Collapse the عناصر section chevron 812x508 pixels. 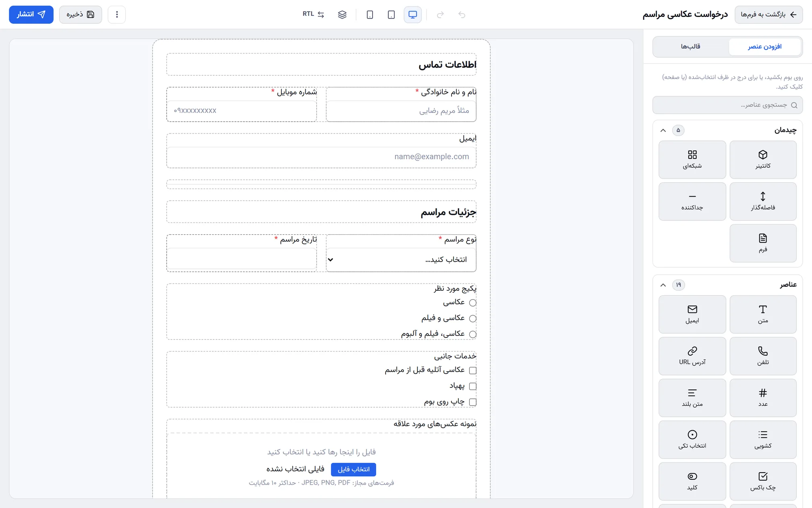pos(663,285)
